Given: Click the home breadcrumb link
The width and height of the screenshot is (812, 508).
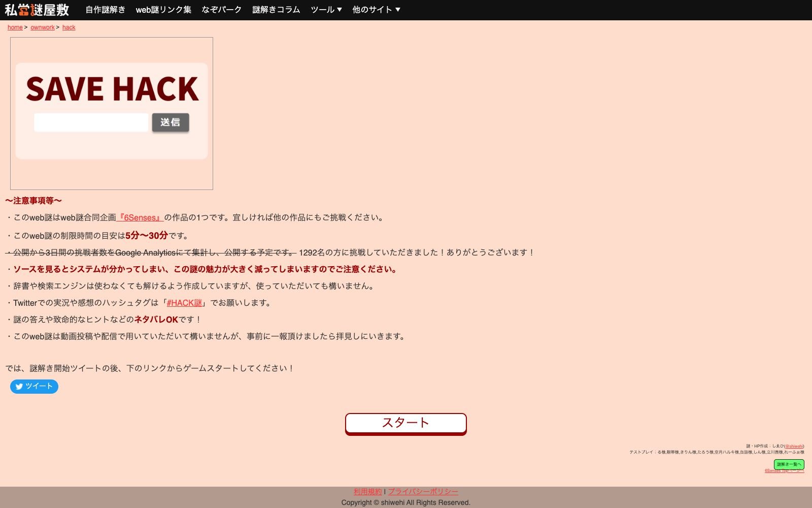Looking at the screenshot, I should point(15,27).
